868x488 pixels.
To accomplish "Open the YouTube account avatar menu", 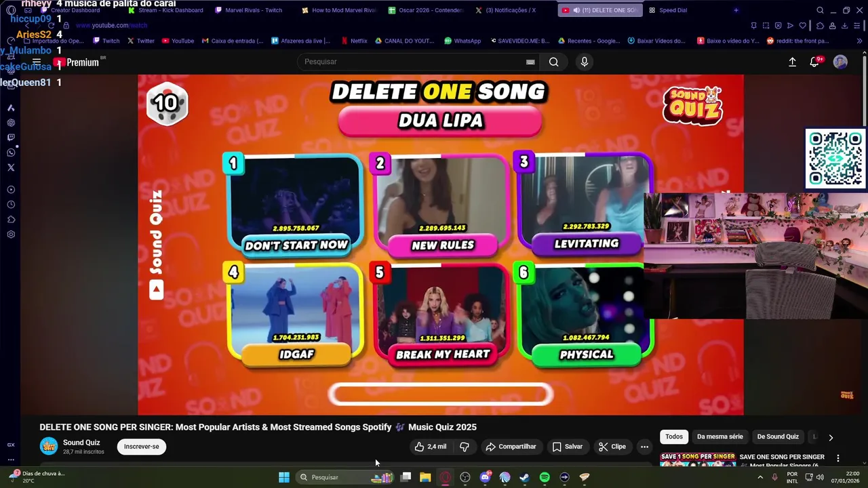I will 840,62.
